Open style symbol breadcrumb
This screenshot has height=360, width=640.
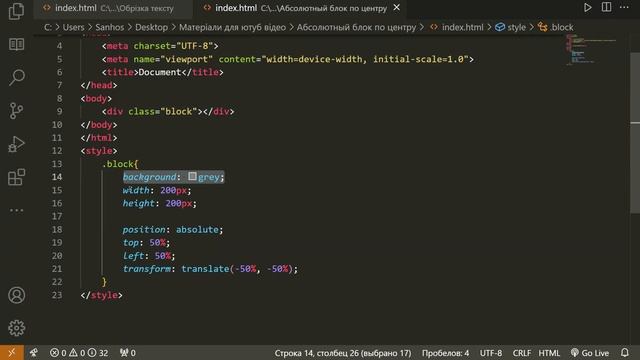(511, 27)
